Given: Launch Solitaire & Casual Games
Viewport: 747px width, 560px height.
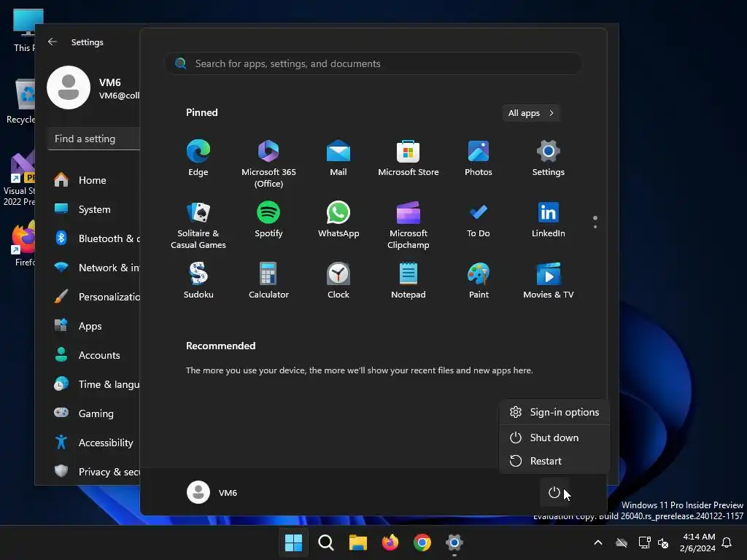Looking at the screenshot, I should [198, 225].
